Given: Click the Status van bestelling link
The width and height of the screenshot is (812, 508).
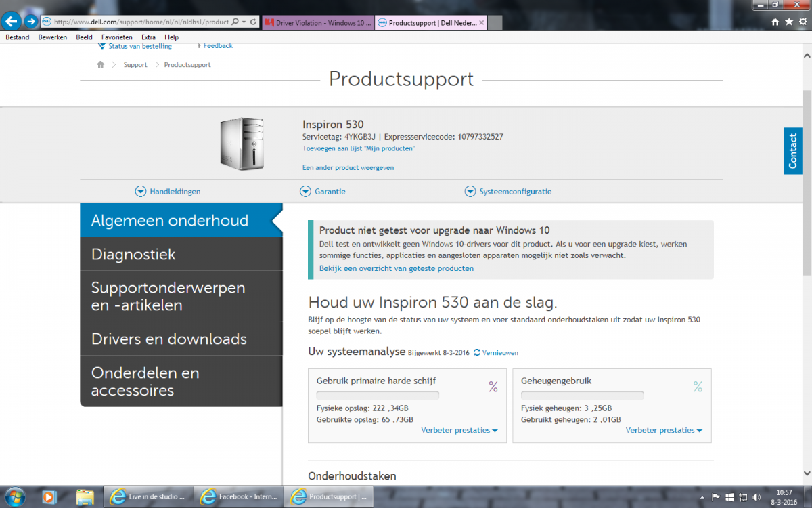Looking at the screenshot, I should coord(140,46).
